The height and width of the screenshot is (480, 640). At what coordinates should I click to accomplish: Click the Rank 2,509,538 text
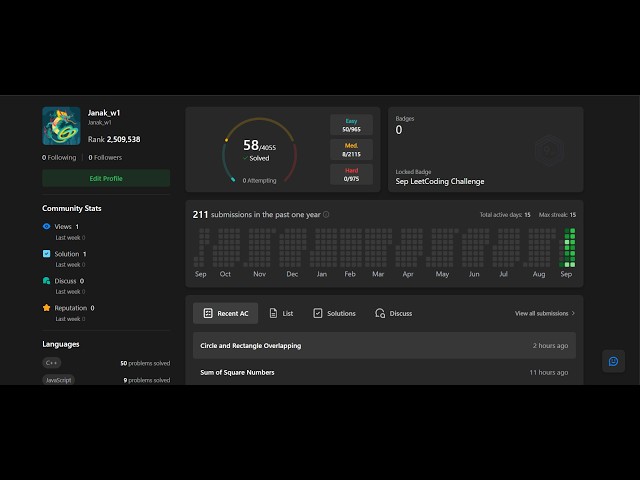point(114,139)
